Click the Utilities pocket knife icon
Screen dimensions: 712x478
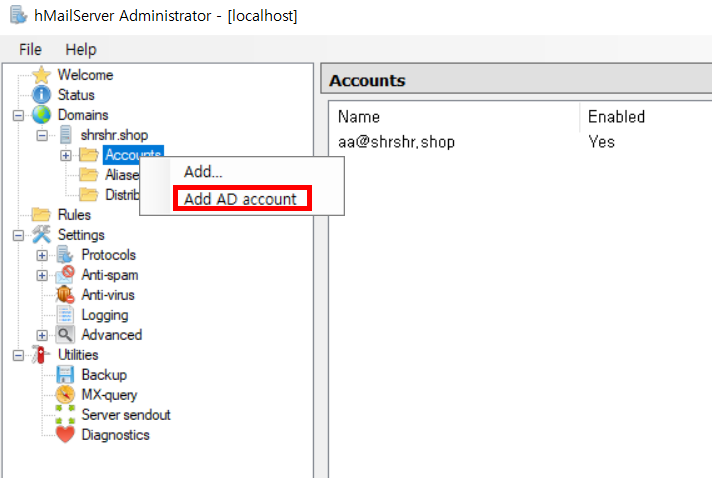tap(41, 355)
